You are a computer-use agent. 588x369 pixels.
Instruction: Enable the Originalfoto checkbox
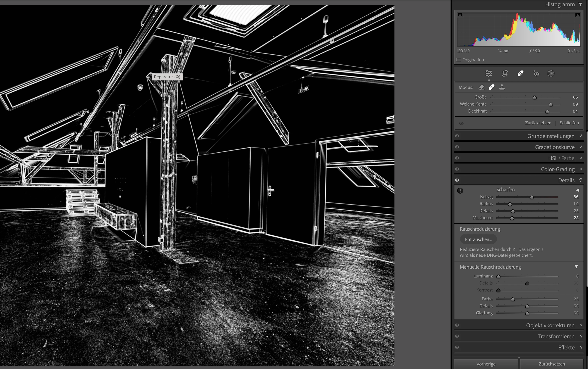click(x=459, y=60)
